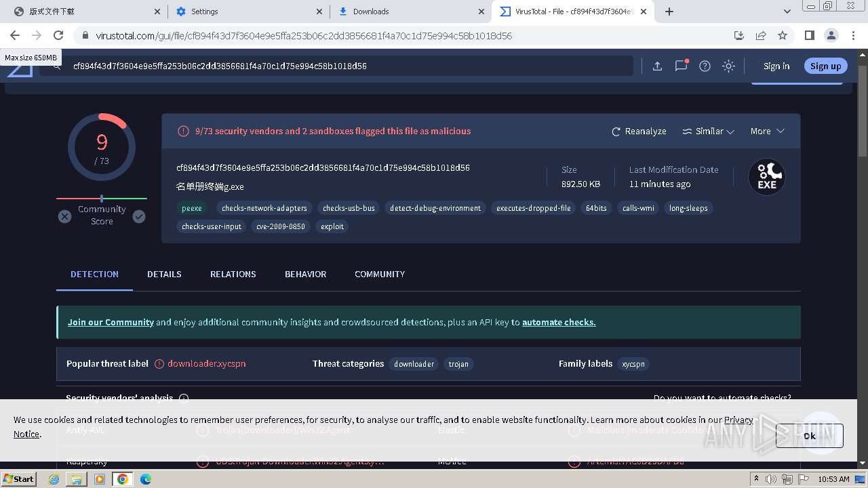
Task: Toggle the light/dark theme icon
Action: [728, 66]
